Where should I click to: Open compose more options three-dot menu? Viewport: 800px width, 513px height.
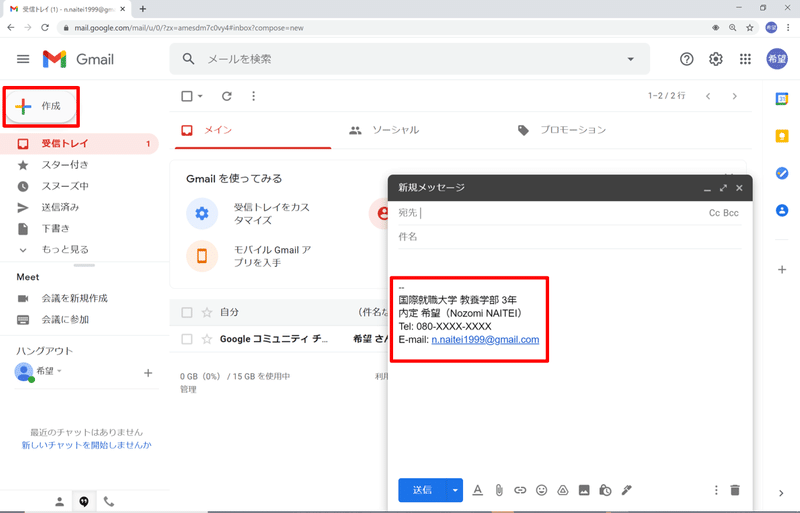click(x=716, y=490)
